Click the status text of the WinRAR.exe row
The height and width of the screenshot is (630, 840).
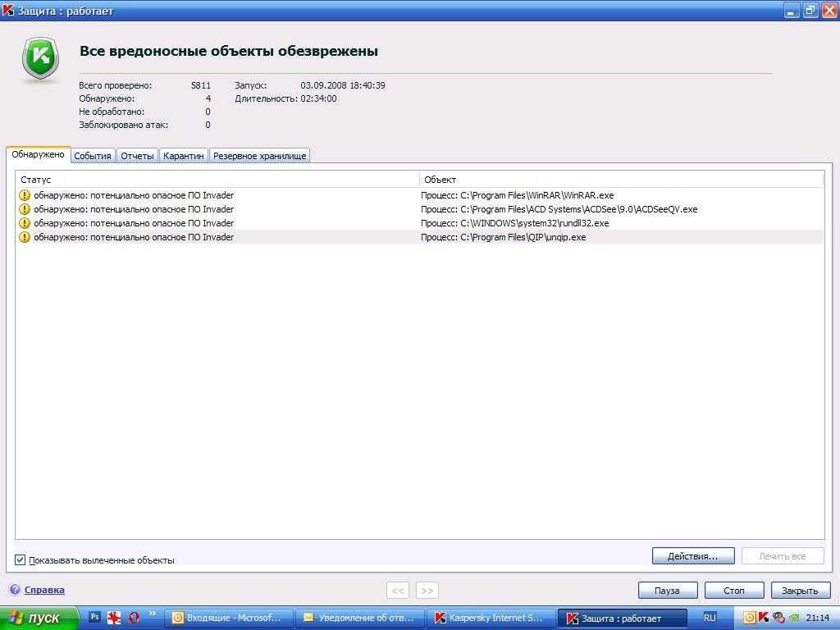click(134, 195)
